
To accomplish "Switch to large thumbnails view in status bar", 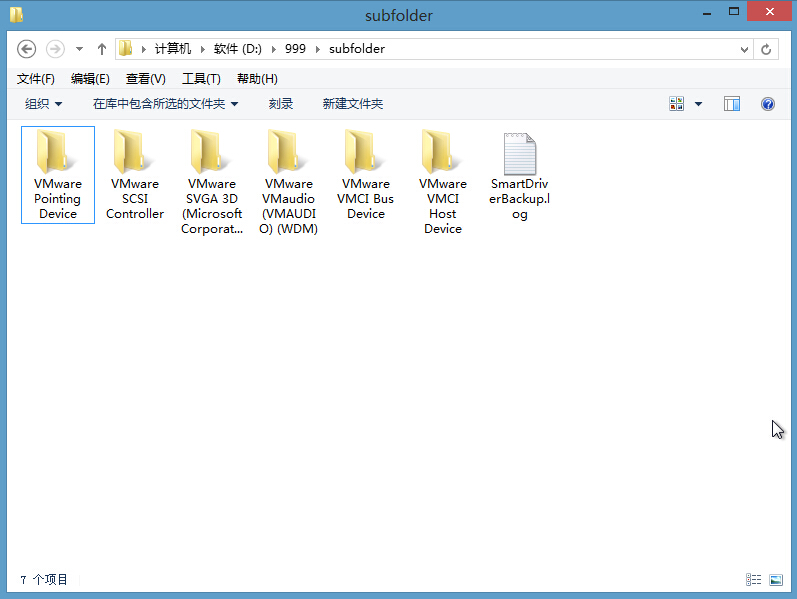I will pos(776,580).
